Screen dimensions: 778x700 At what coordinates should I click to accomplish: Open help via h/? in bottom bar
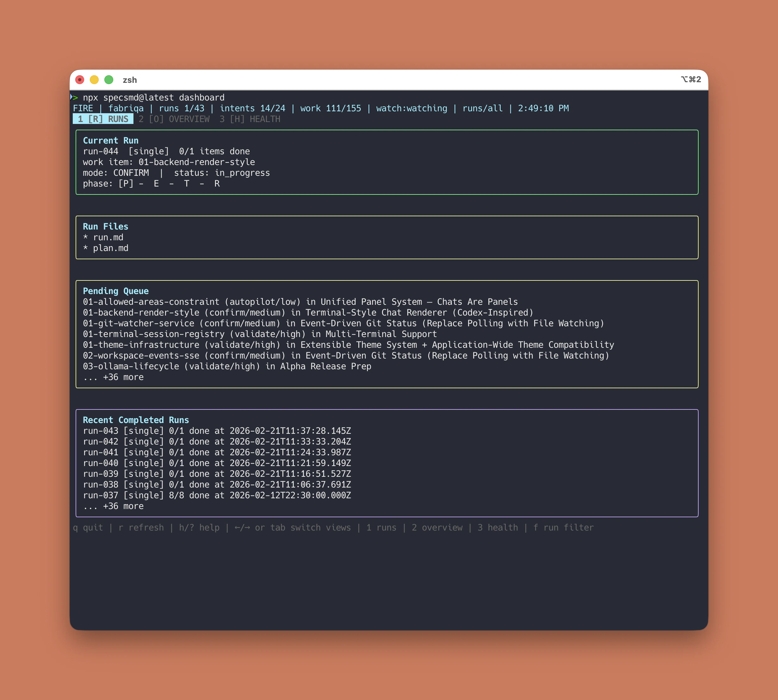click(x=199, y=527)
